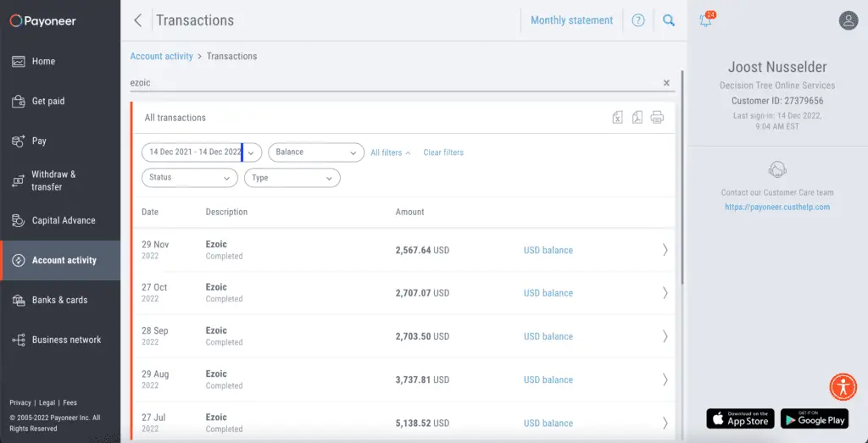
Task: Click USD balance for 2,707.07 transaction
Action: point(548,293)
